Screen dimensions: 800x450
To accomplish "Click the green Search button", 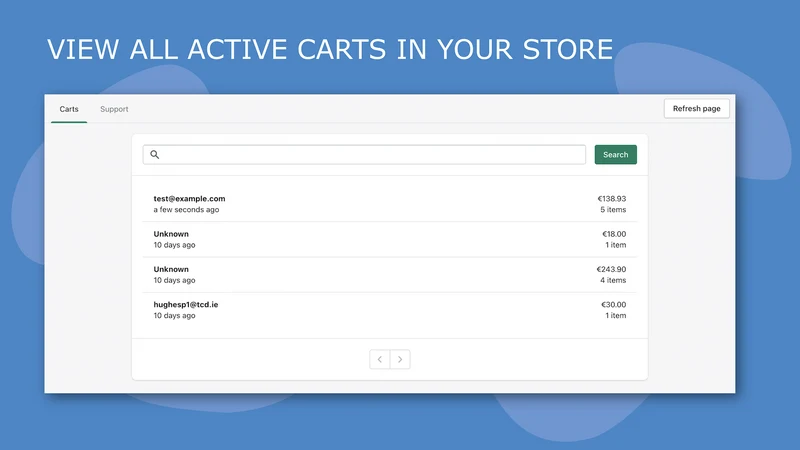I will point(615,155).
